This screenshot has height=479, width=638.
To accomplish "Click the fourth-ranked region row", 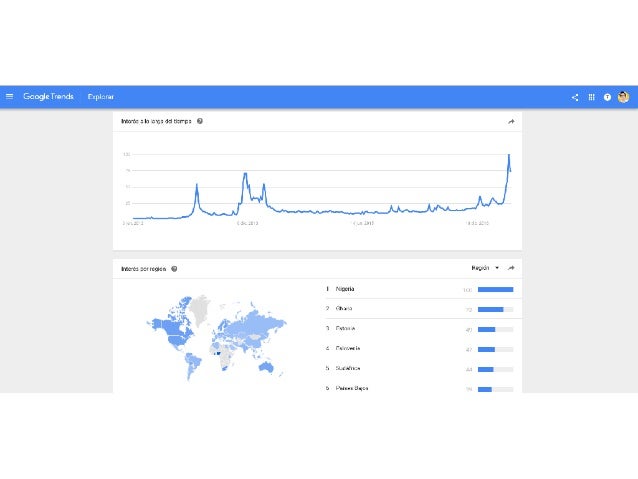I will point(348,348).
